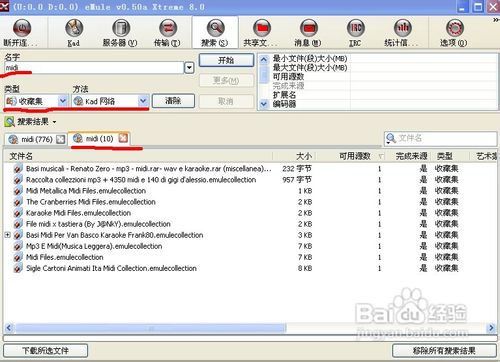The image size is (500, 362).
Task: Click the Disconnect toolbar icon
Action: (22, 32)
